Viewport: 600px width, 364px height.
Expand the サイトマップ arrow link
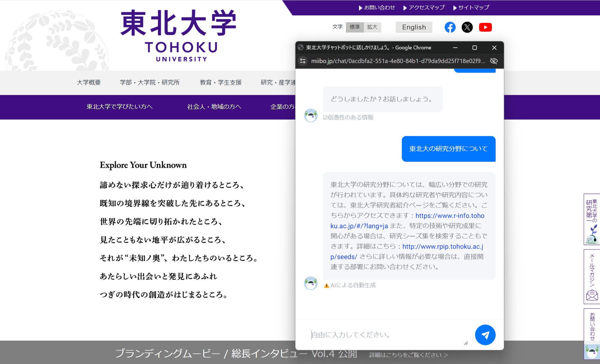click(471, 7)
